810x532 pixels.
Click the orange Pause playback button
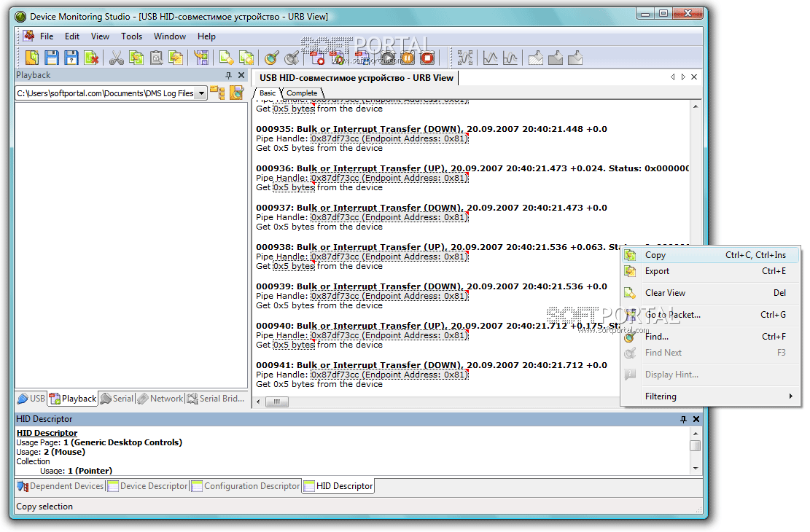[x=408, y=58]
